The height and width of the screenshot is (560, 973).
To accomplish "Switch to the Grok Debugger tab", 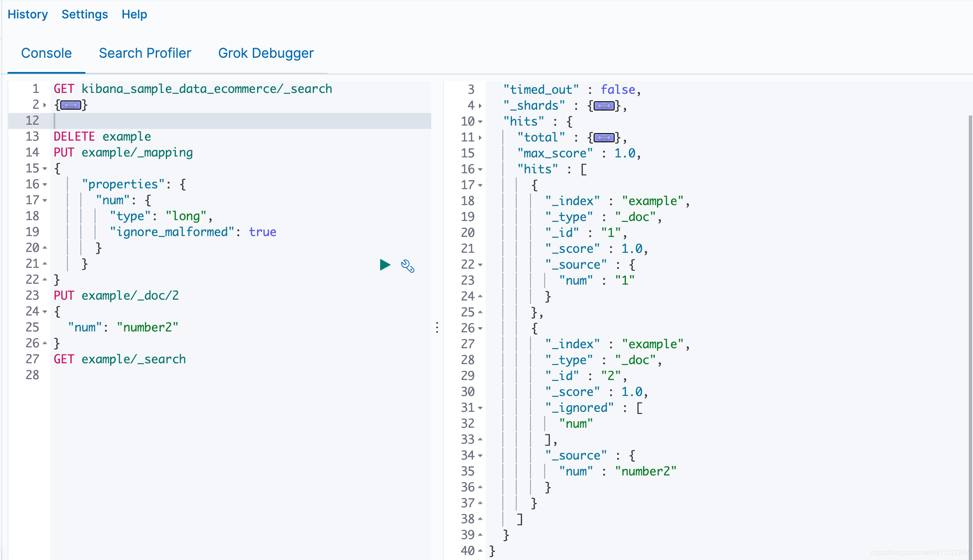I will (266, 53).
